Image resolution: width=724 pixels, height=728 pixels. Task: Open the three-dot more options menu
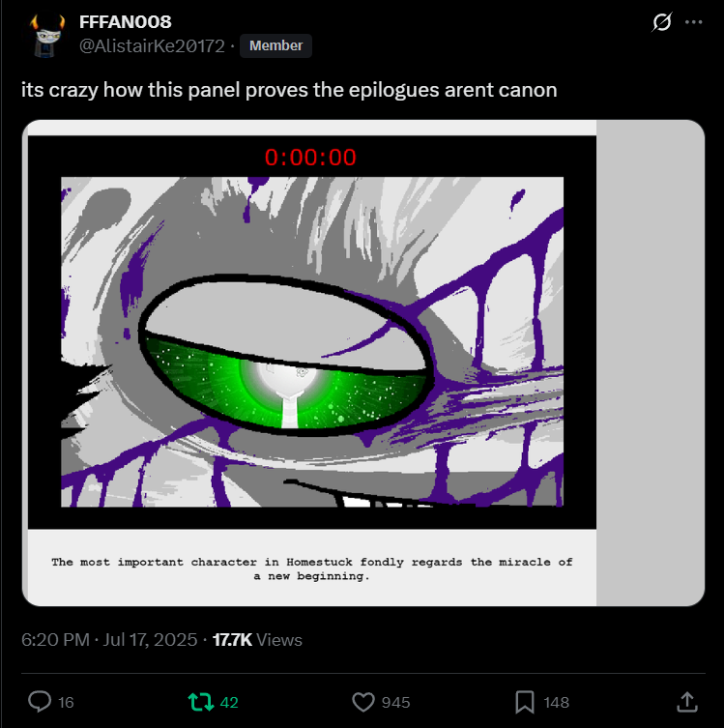[693, 22]
